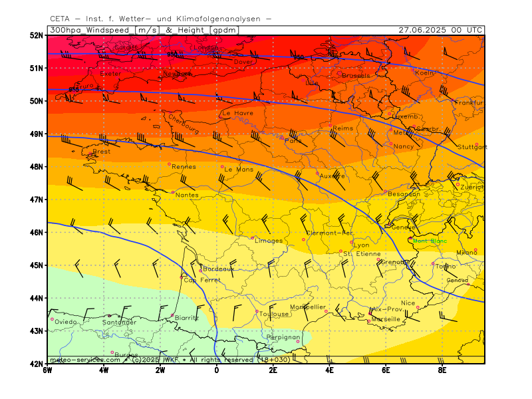Click the Lille city label
The image size is (532, 399).
(312, 82)
